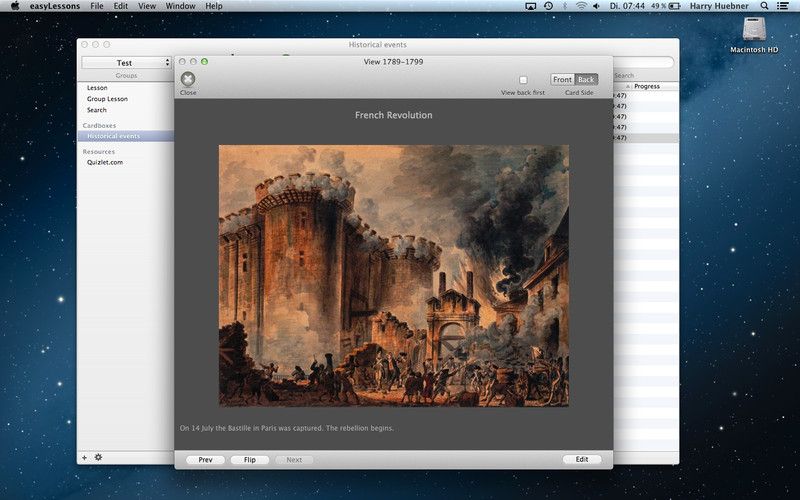Open the View menu
Viewport: 800px width, 500px height.
(147, 6)
